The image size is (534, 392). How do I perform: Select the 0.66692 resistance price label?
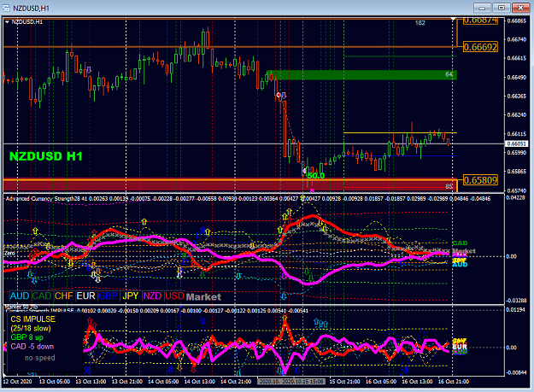click(480, 47)
